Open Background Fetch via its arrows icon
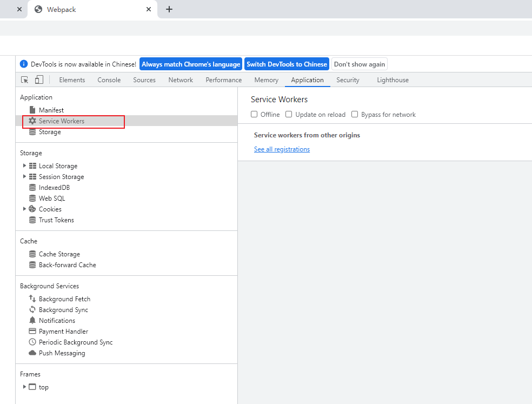 click(31, 299)
